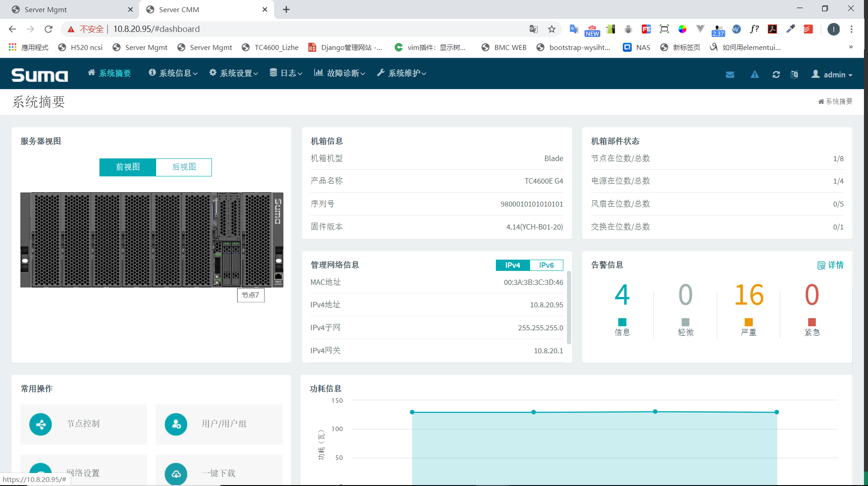868x486 pixels.
Task: Click the Suma logo
Action: coord(40,75)
